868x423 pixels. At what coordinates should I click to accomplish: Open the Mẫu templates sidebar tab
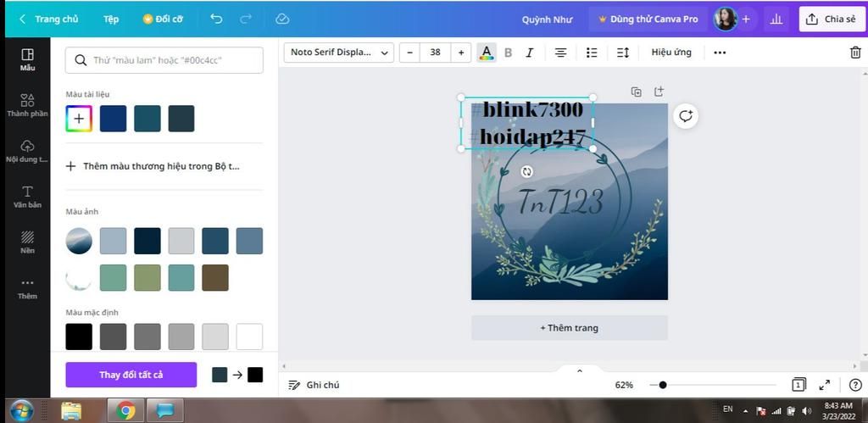tap(28, 60)
